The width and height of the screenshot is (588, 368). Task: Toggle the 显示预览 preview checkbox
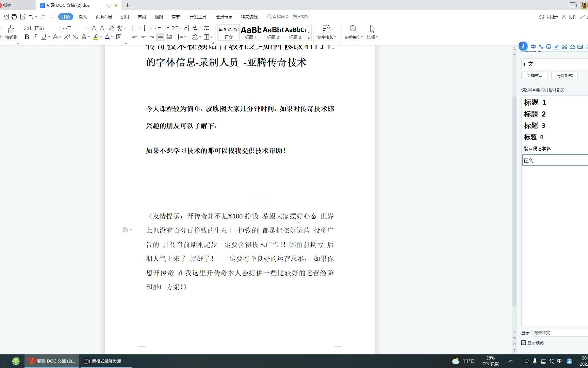pyautogui.click(x=523, y=342)
